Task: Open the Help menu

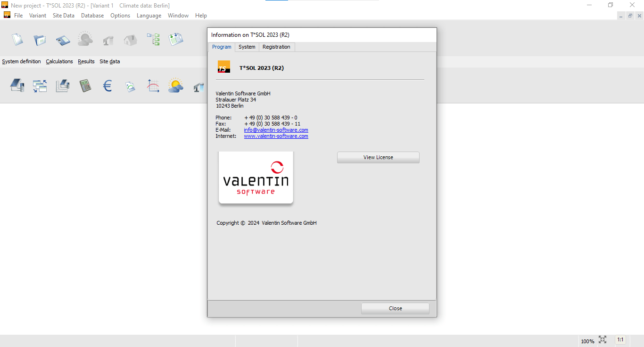Action: tap(201, 16)
